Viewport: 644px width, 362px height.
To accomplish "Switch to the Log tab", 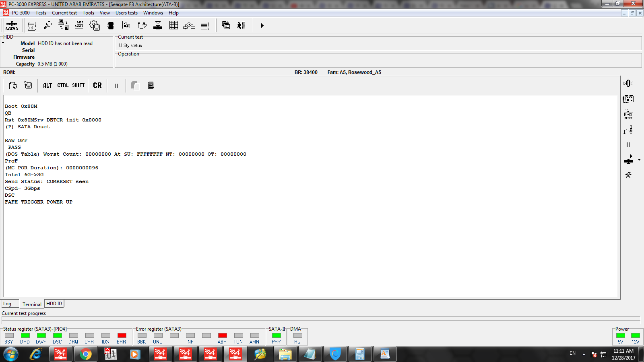I will coord(7,304).
